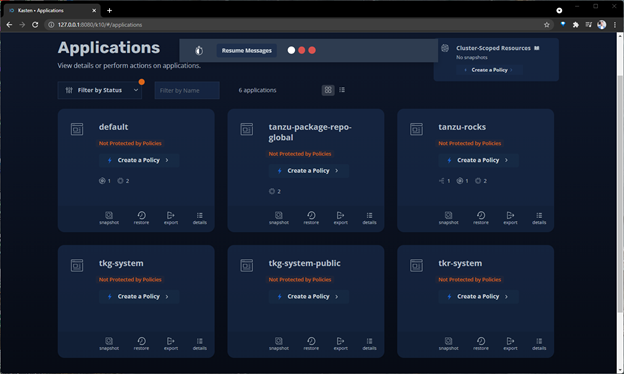Open the browser extensions puzzle icon
This screenshot has width=624, height=374.
tap(575, 25)
